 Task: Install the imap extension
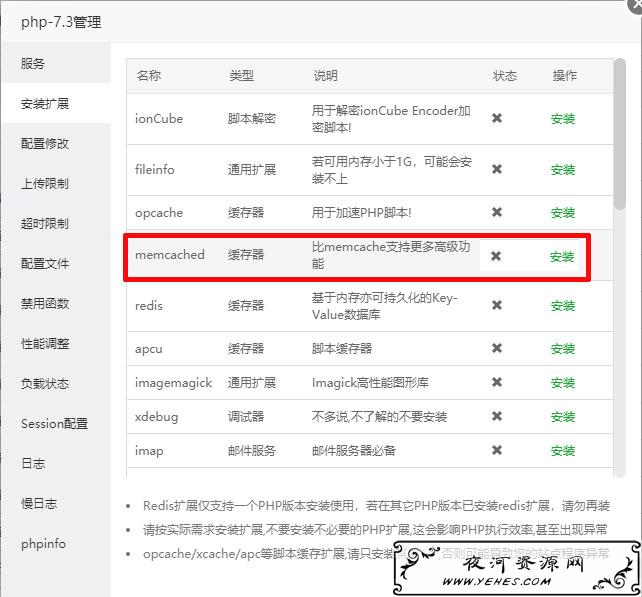point(563,450)
